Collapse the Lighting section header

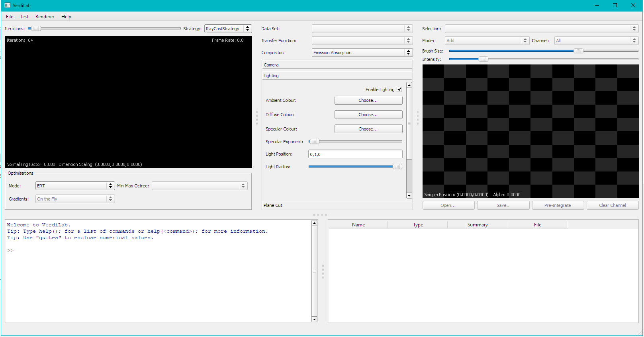click(x=337, y=76)
